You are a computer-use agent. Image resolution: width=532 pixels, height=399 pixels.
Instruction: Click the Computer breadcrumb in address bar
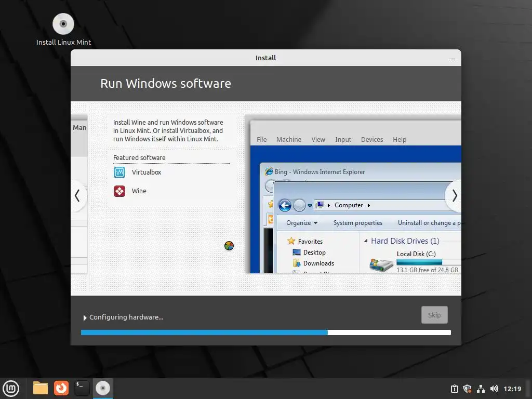349,205
